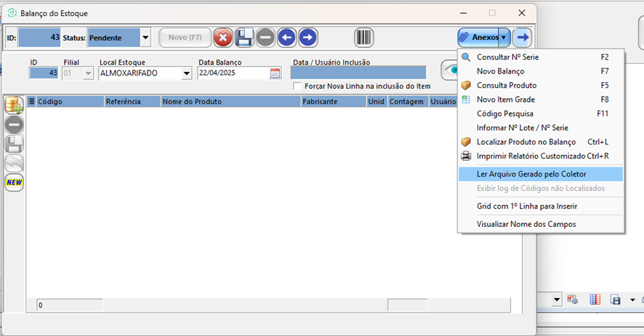
Task: Close the Balanço do Estoque window
Action: (522, 13)
